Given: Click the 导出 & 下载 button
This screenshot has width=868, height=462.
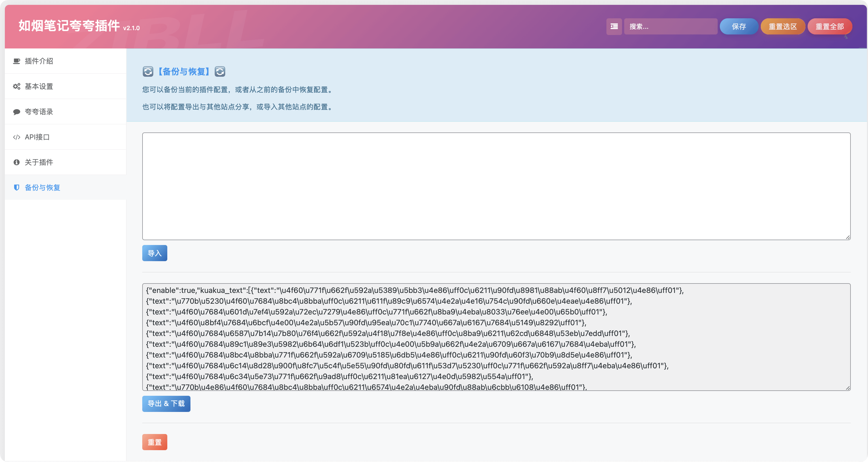Looking at the screenshot, I should (166, 403).
